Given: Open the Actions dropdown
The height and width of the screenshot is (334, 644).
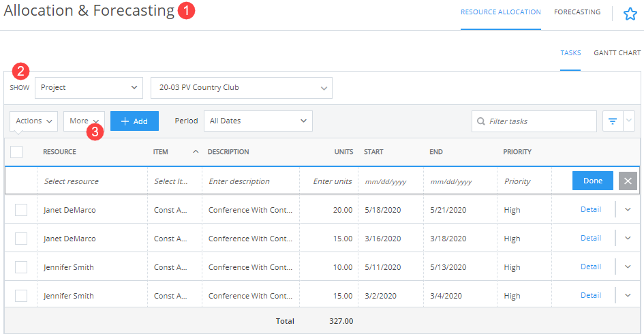Looking at the screenshot, I should click(x=33, y=121).
